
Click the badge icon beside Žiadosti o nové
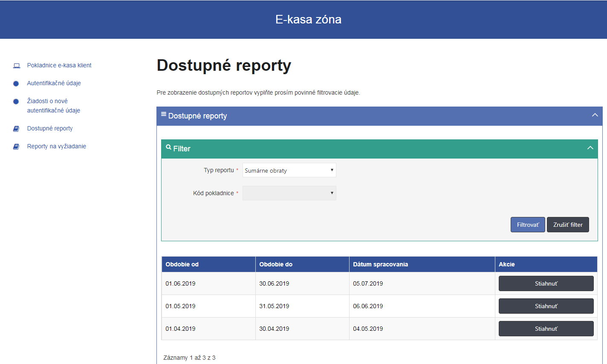[16, 101]
